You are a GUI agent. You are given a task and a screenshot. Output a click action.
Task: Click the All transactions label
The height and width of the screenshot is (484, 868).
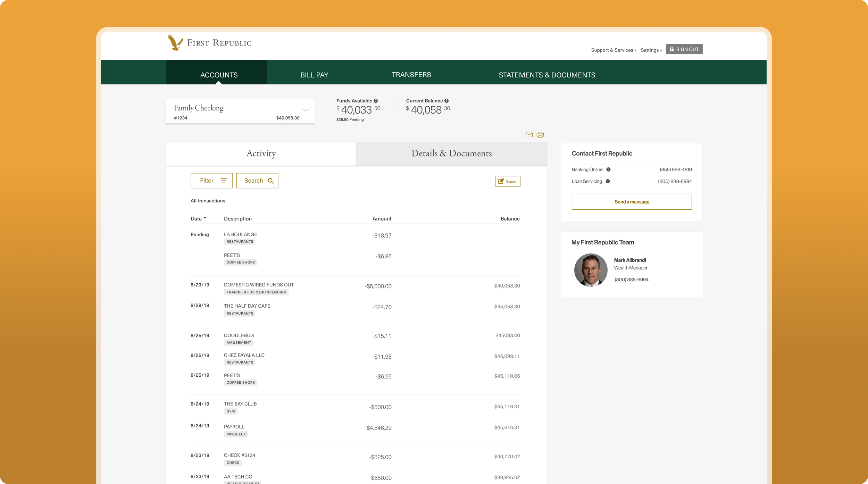click(x=208, y=201)
